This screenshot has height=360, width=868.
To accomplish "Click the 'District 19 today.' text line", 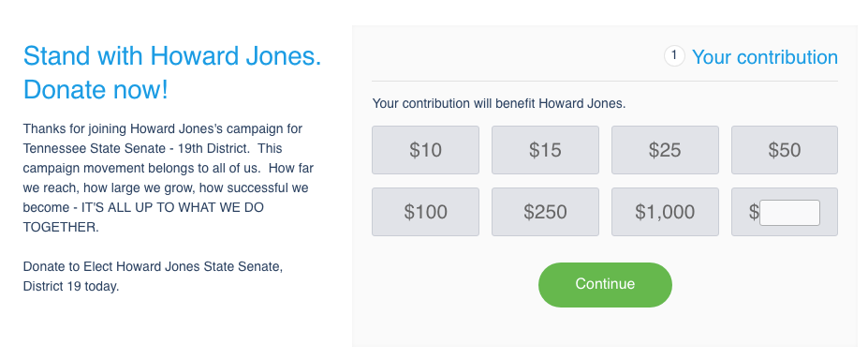I will coord(71,287).
